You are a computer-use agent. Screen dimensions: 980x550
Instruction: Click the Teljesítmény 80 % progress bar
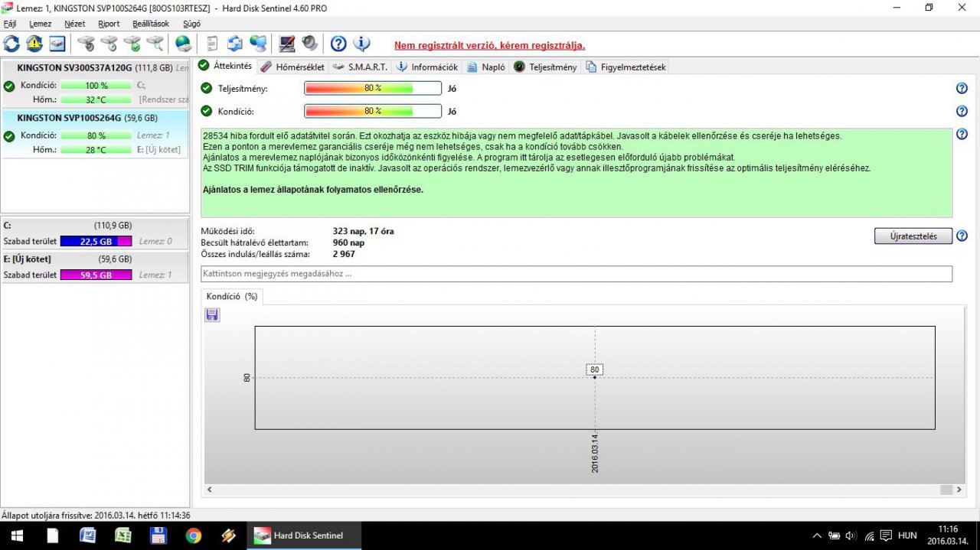tap(373, 88)
